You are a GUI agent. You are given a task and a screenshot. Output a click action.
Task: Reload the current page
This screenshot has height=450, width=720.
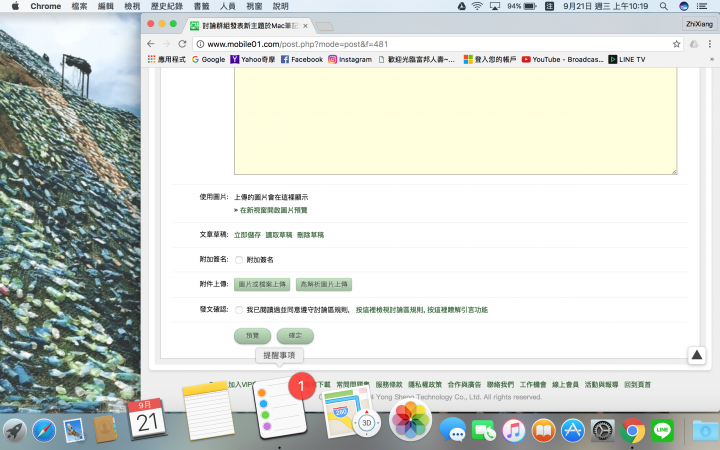click(x=182, y=44)
